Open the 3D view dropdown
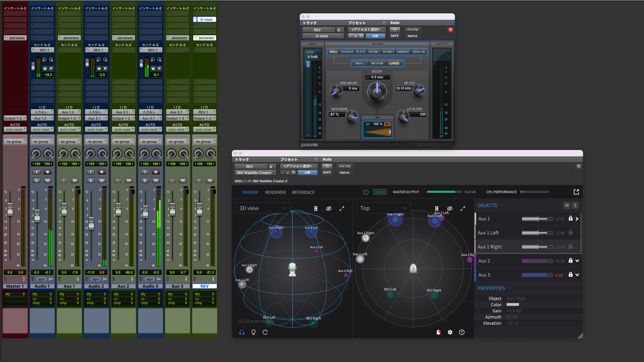 tap(263, 208)
